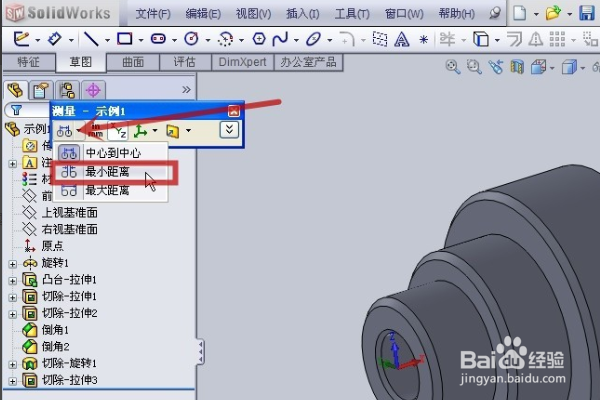Choose 最小距离 measurement option
The height and width of the screenshot is (400, 600).
110,172
